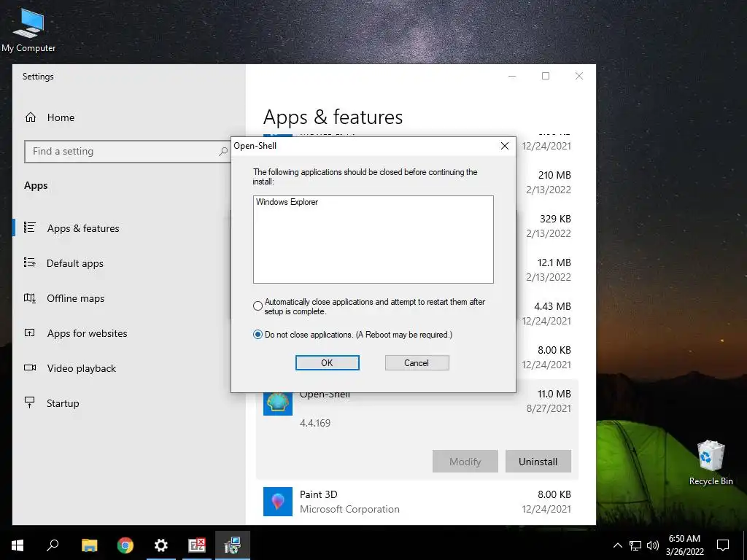Select the Paint 3D app entry name
Image resolution: width=747 pixels, height=560 pixels.
tap(318, 494)
